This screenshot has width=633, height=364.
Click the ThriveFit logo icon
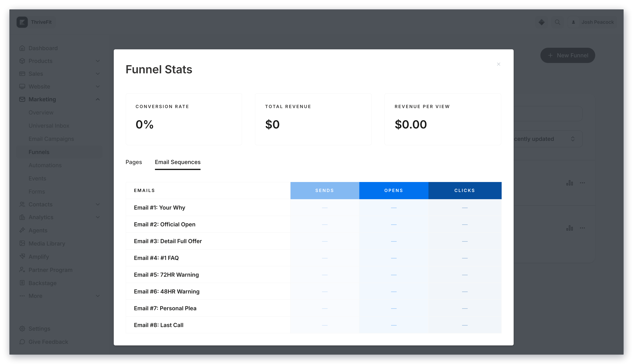point(22,22)
